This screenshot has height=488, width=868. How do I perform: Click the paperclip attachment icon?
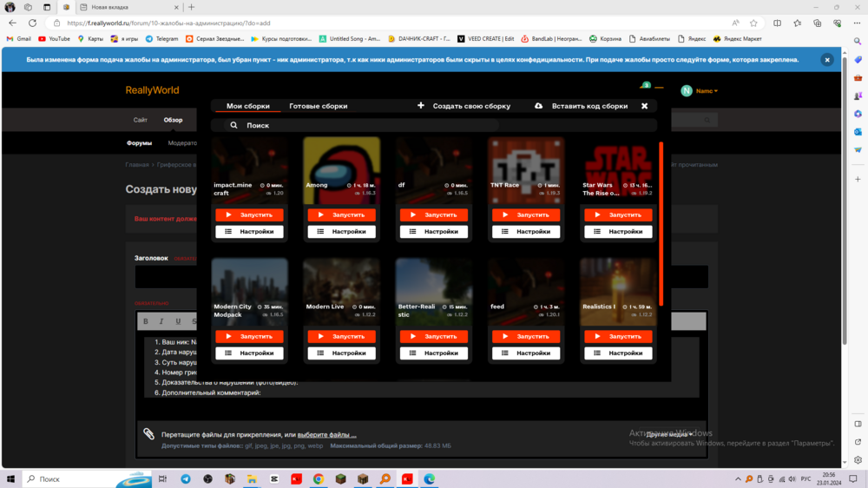(148, 433)
